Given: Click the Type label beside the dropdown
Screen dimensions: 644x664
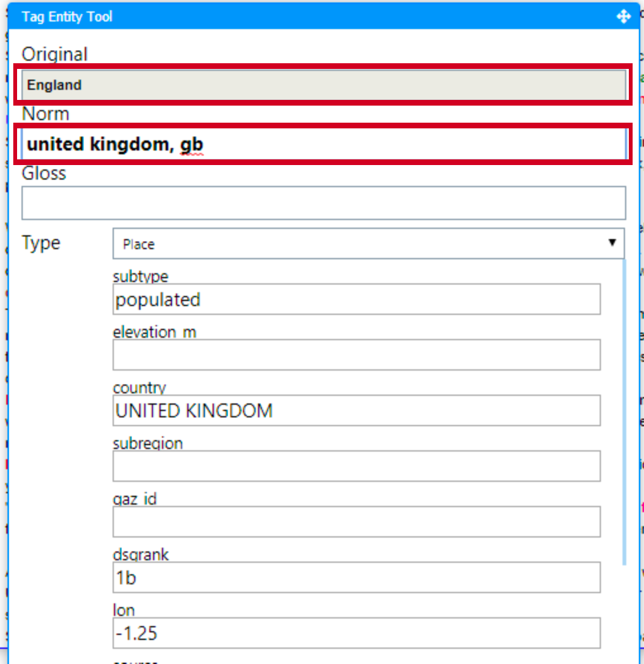Looking at the screenshot, I should [41, 243].
